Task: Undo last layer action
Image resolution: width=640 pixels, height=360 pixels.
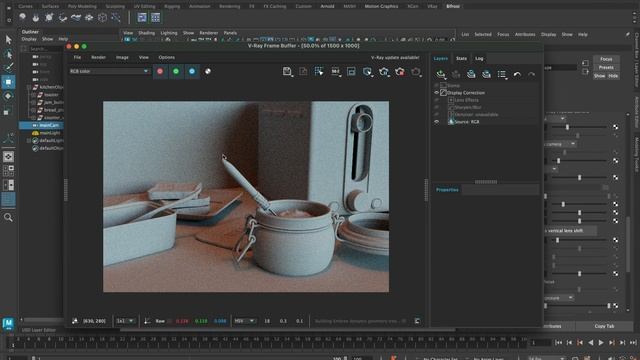Action: tap(517, 74)
